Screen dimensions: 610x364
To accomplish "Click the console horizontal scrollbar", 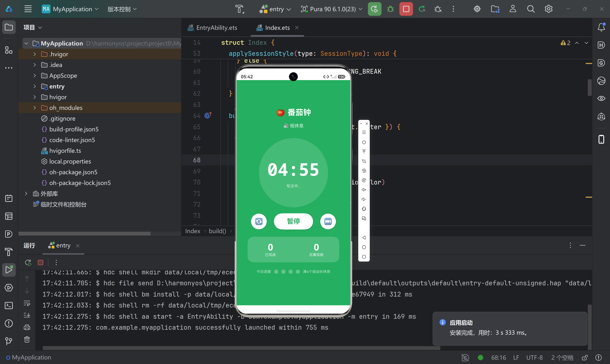I will tap(241, 348).
